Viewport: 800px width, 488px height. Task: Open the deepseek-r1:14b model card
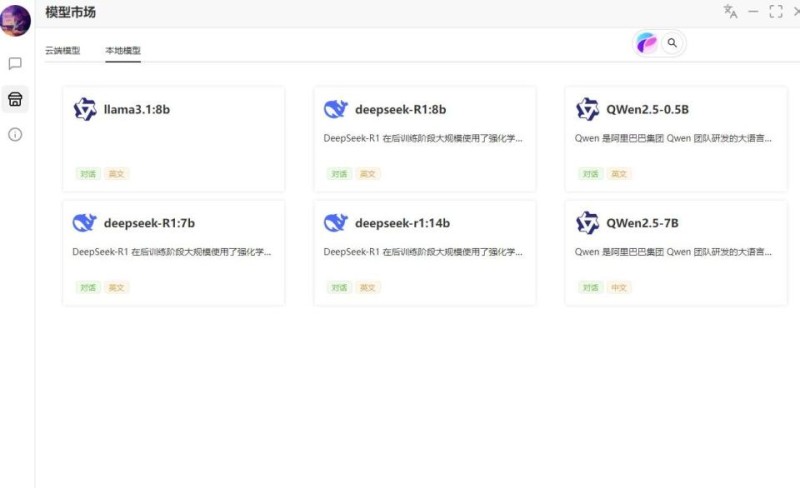pos(425,253)
